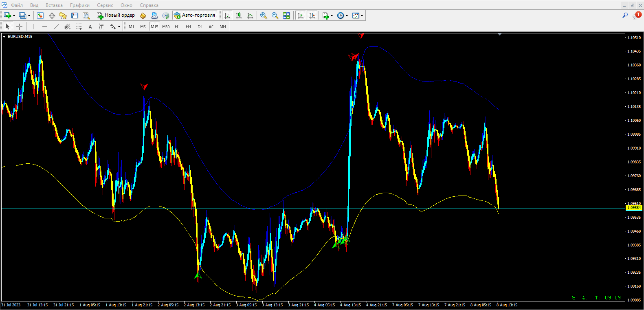644x310 pixels.
Task: Click the chart shift triangle marker at chart top
Action: pos(499,35)
